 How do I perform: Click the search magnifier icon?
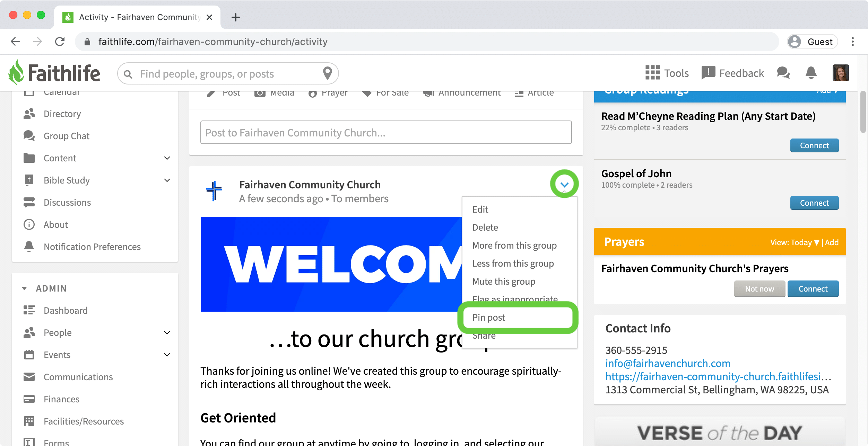click(128, 74)
